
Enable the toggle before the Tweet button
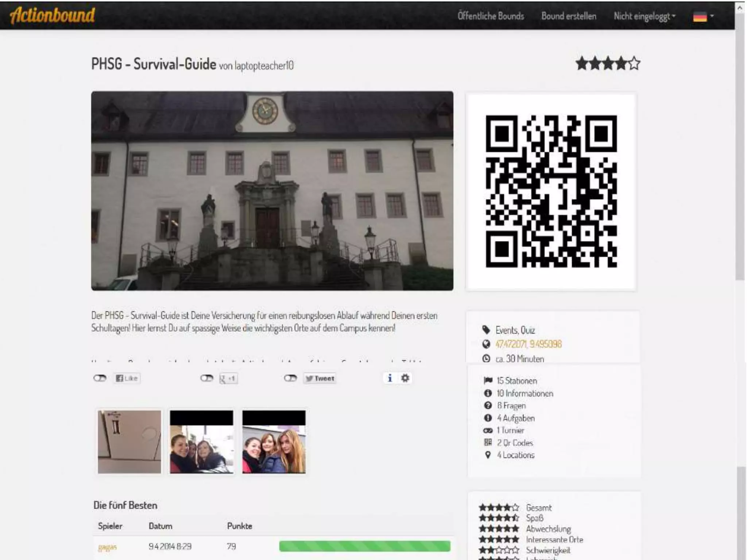290,378
